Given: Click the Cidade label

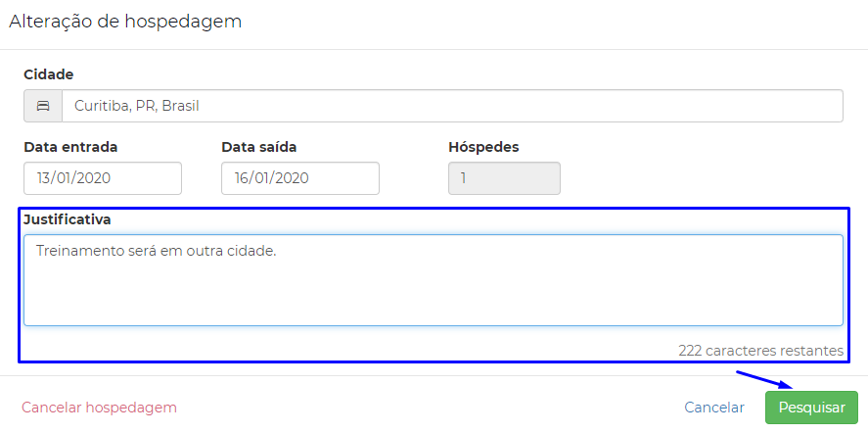Looking at the screenshot, I should [x=49, y=74].
